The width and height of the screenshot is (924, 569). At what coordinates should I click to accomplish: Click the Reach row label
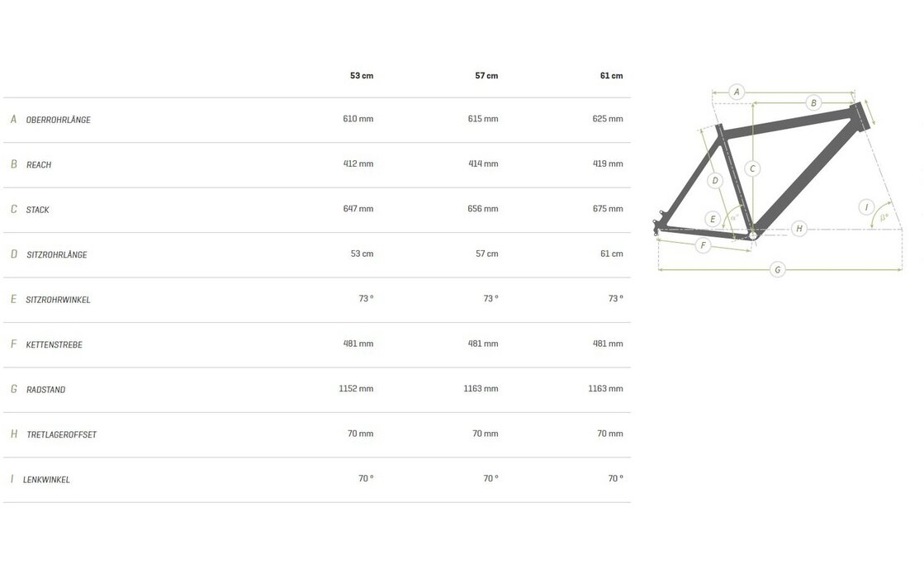(x=39, y=165)
